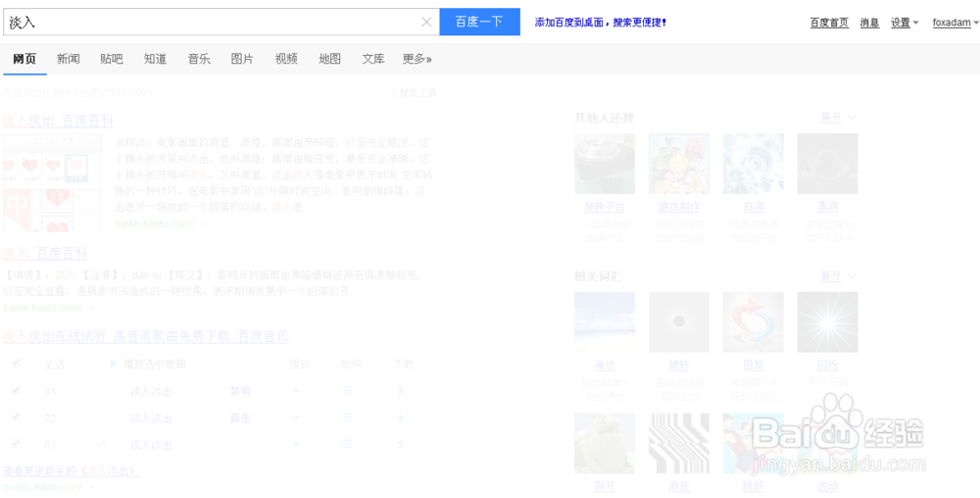Open the 设置 dropdown menu
980x498 pixels.
[x=905, y=23]
